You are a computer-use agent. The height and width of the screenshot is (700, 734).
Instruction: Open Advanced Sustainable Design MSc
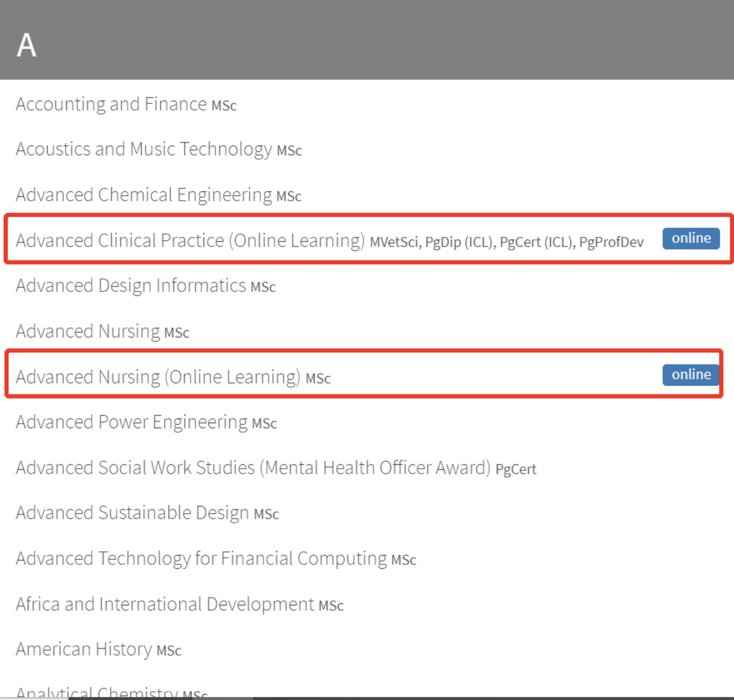(x=132, y=513)
